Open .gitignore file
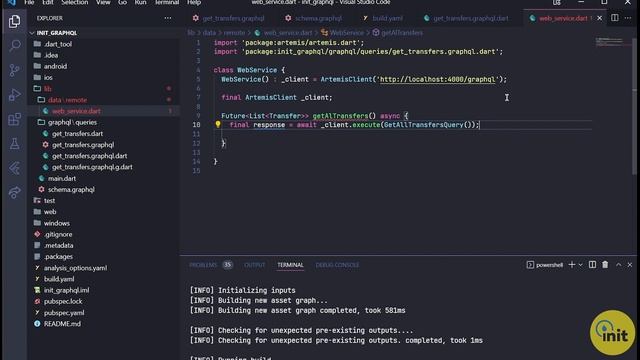 pyautogui.click(x=58, y=234)
